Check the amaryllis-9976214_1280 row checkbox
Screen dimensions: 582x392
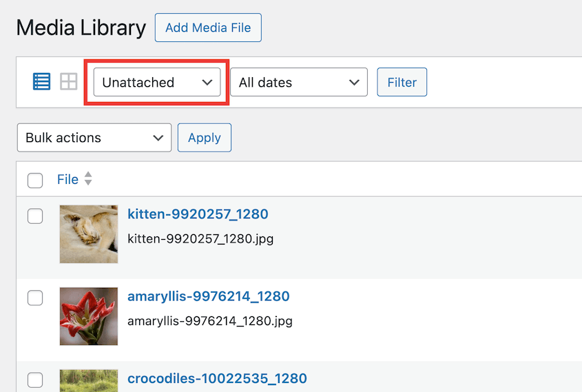(35, 298)
